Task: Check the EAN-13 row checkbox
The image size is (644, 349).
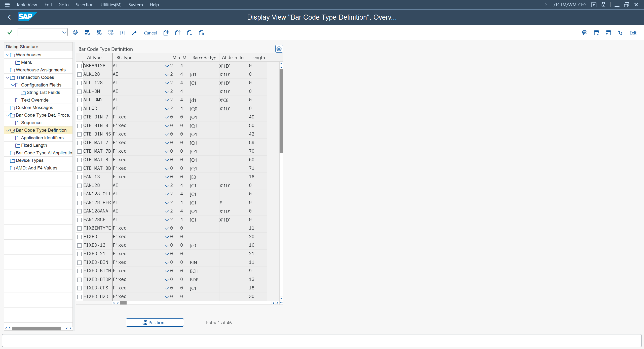Action: coord(80,177)
